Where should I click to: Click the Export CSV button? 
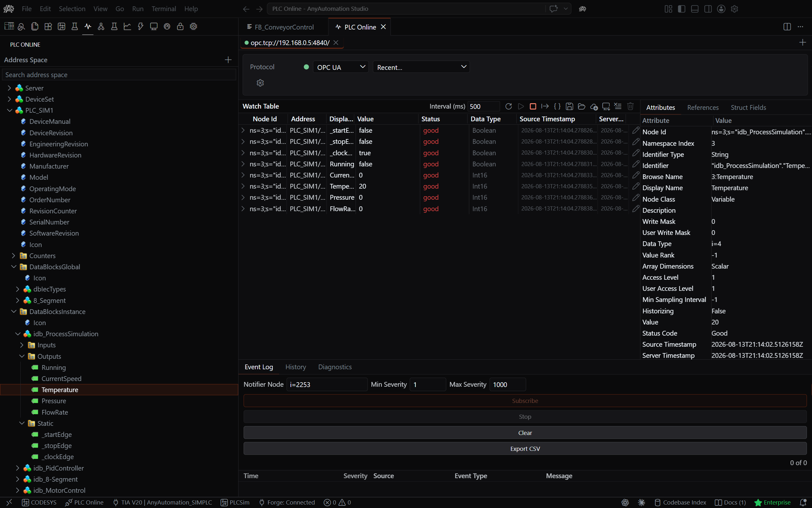point(525,449)
